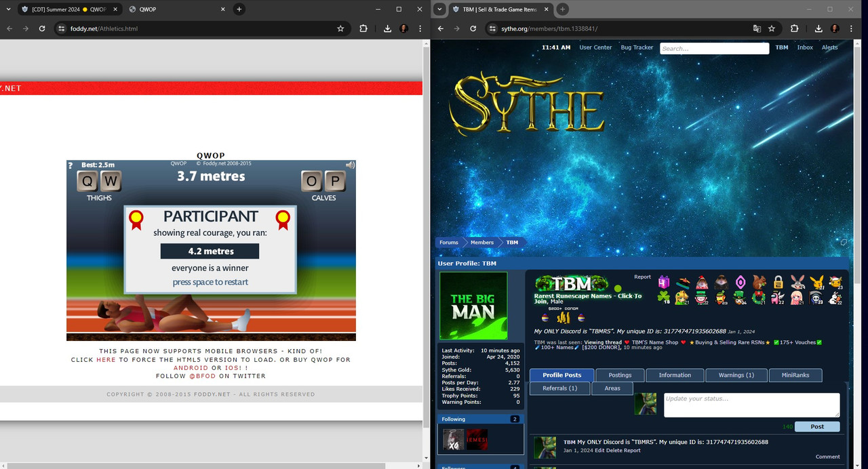The height and width of the screenshot is (469, 868).
Task: Click the golden Sythe logo
Action: pos(526,103)
